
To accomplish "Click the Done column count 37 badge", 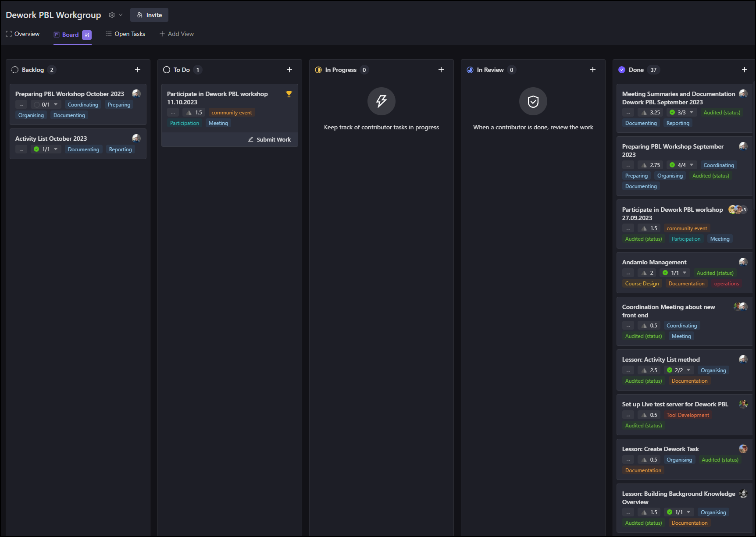I will (x=653, y=70).
